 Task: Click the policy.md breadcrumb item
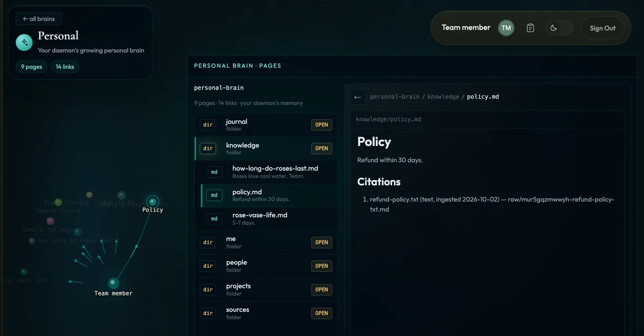coord(483,97)
